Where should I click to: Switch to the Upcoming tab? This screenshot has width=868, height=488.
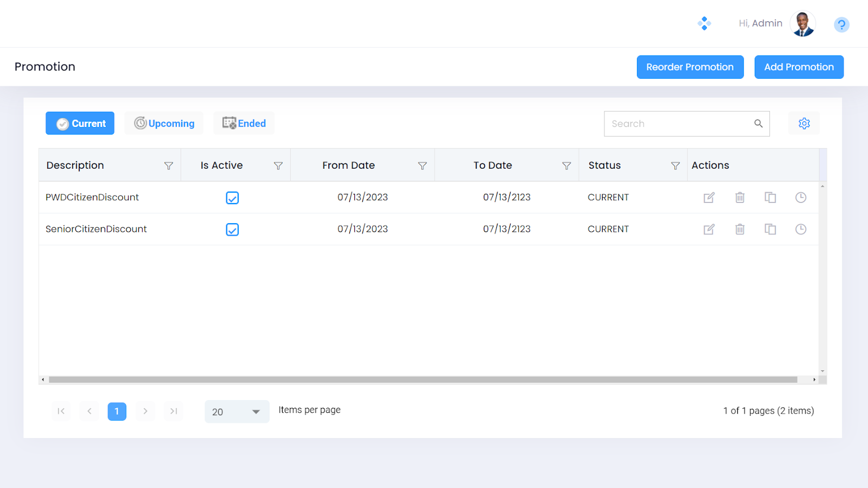pyautogui.click(x=164, y=123)
